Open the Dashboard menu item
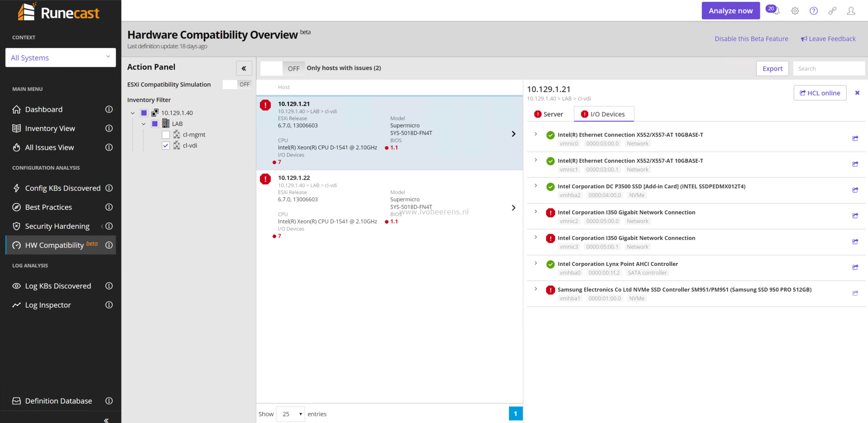Screen dimensions: 868x423 click(44, 109)
